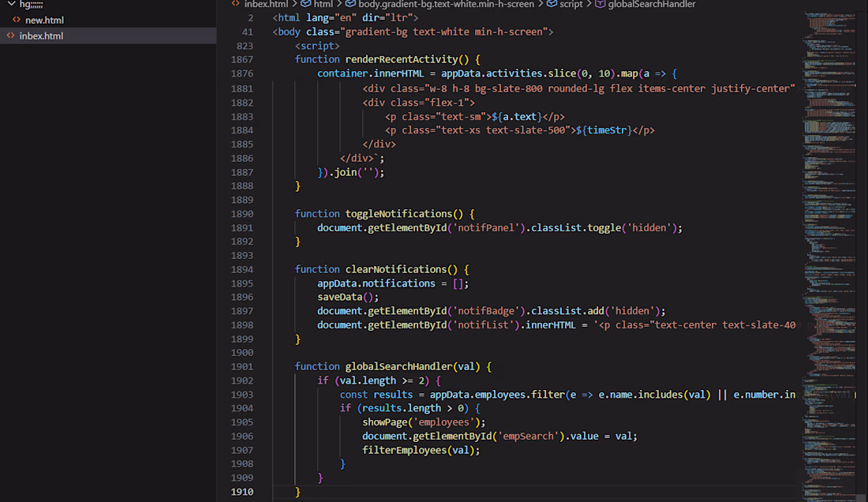Click line number 1901 in the gutter

242,366
